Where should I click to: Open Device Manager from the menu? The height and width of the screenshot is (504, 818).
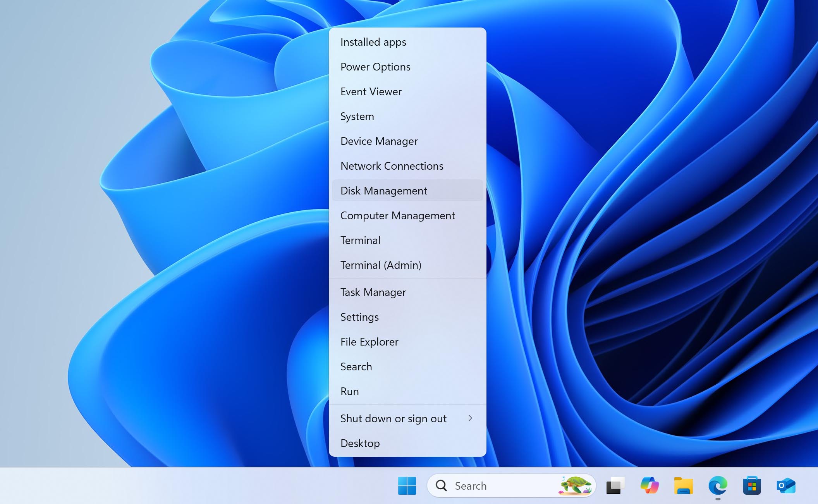(407, 141)
